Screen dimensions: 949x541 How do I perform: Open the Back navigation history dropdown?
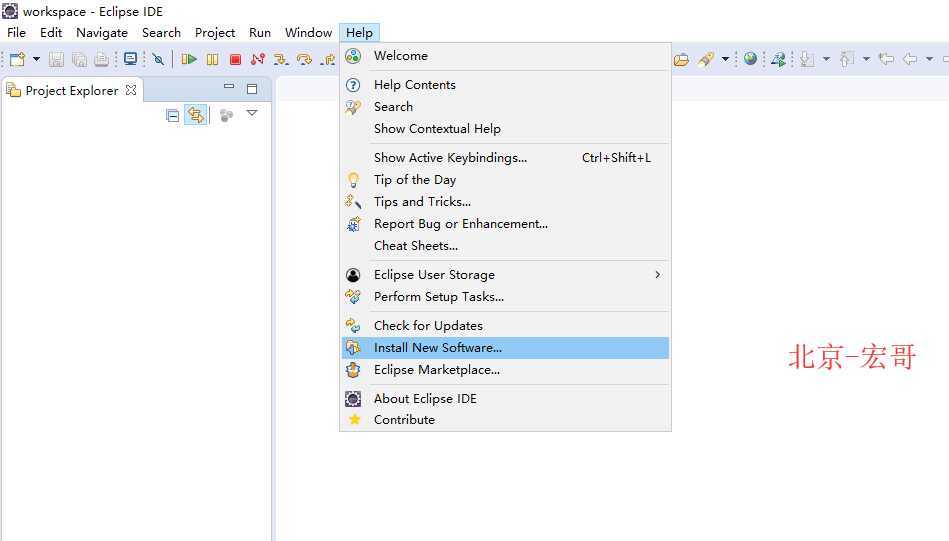[929, 59]
